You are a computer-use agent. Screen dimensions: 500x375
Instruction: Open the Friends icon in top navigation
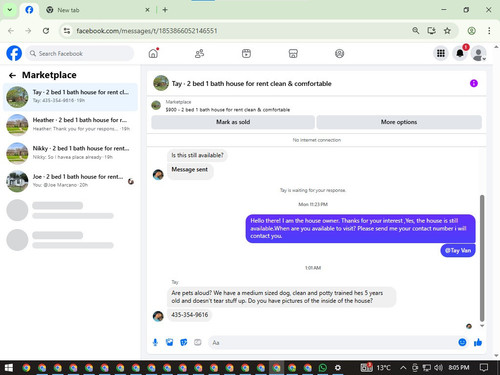[199, 53]
